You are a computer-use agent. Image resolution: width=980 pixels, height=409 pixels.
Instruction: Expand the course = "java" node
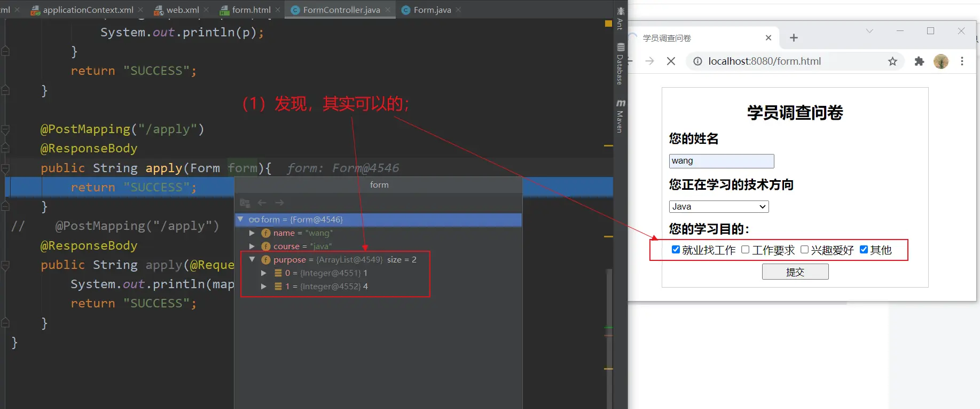point(252,246)
